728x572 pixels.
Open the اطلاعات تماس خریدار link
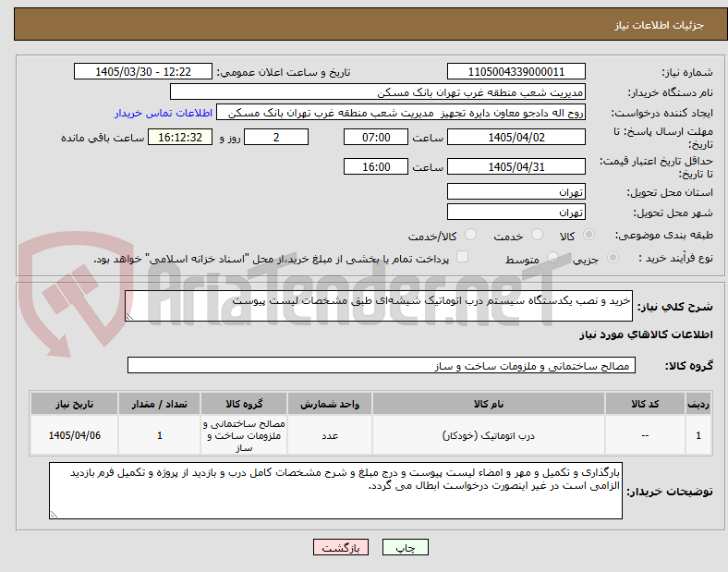pyautogui.click(x=164, y=113)
